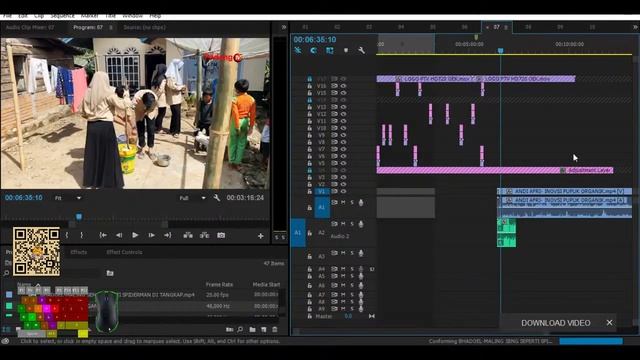Viewport: 640px width, 360px height.
Task: Click Automate to Sequence icon in Project panel
Action: 229,329
